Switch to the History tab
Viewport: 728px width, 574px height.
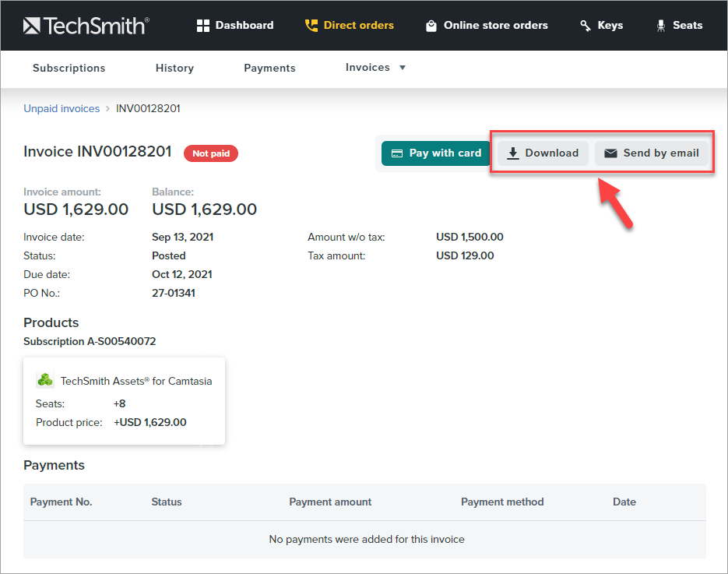174,69
